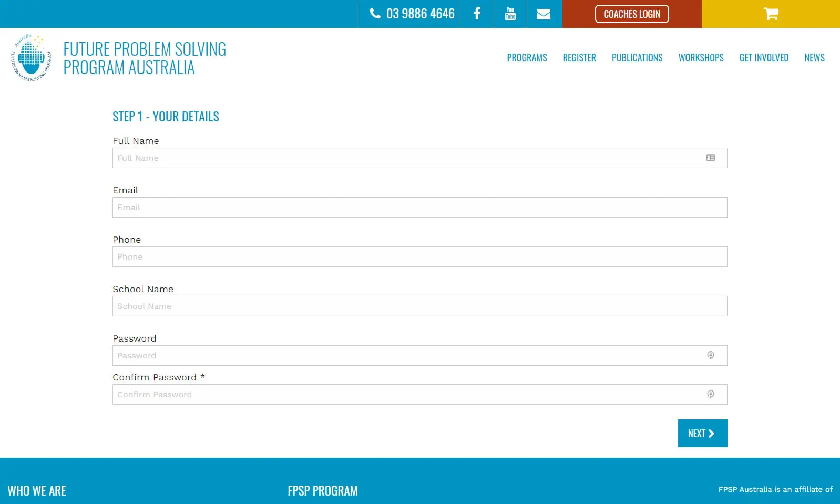
Task: Click the Facebook icon in top bar
Action: [477, 14]
